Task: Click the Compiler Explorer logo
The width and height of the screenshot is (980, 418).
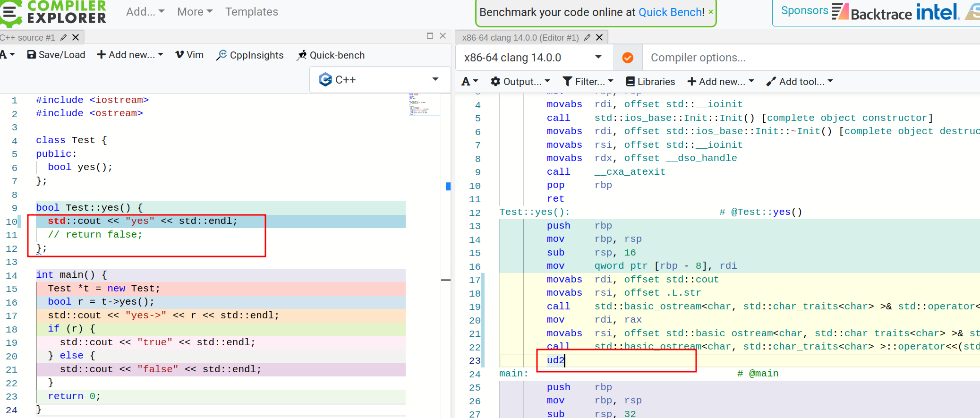Action: tap(53, 12)
